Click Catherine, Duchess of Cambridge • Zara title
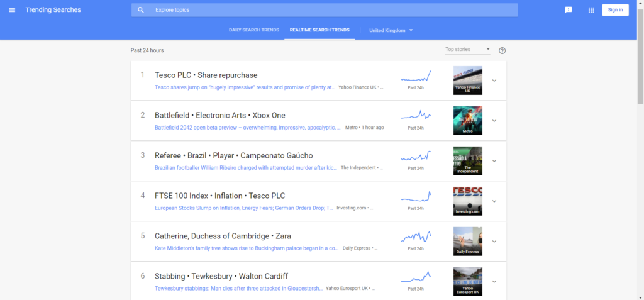 [x=223, y=236]
